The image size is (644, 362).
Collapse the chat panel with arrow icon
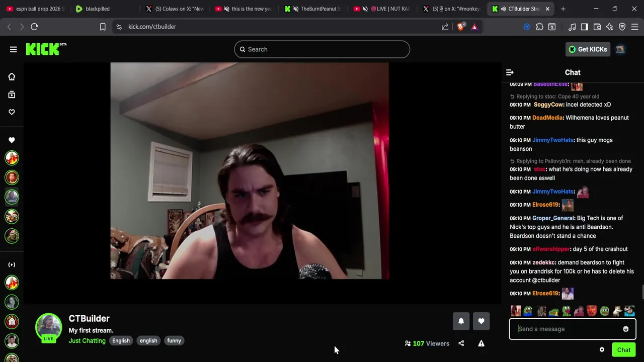click(x=510, y=72)
